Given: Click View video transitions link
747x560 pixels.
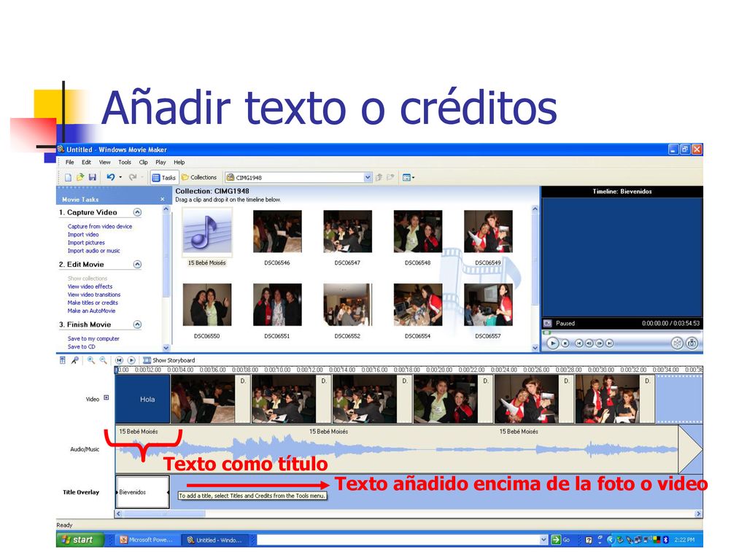Looking at the screenshot, I should (94, 295).
